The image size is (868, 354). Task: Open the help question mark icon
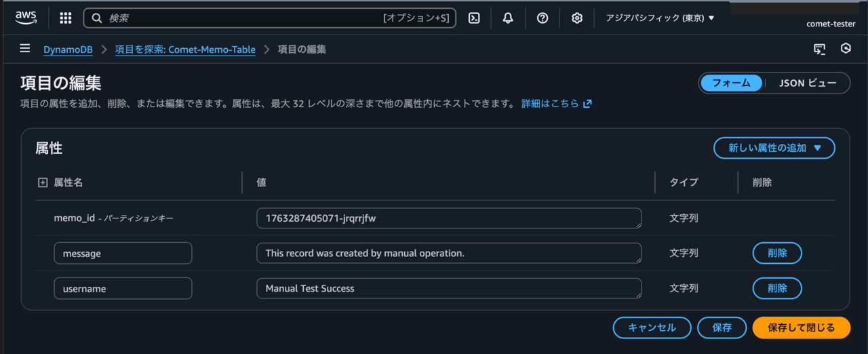click(542, 18)
